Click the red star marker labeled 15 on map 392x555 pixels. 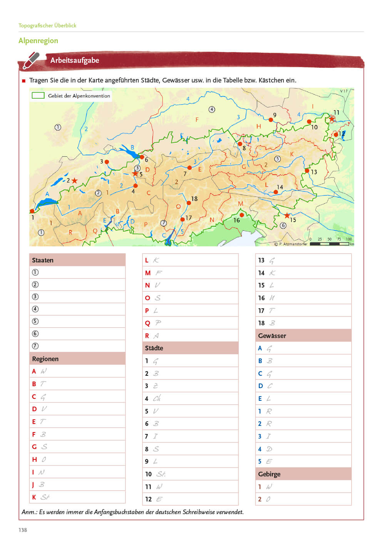tap(286, 215)
